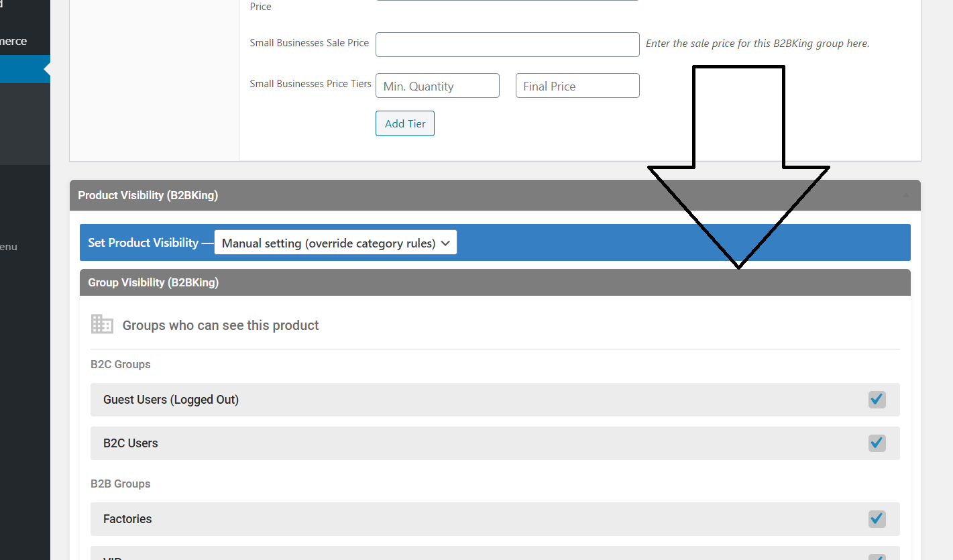Click the Final Price input field
This screenshot has width=953, height=560.
click(577, 86)
